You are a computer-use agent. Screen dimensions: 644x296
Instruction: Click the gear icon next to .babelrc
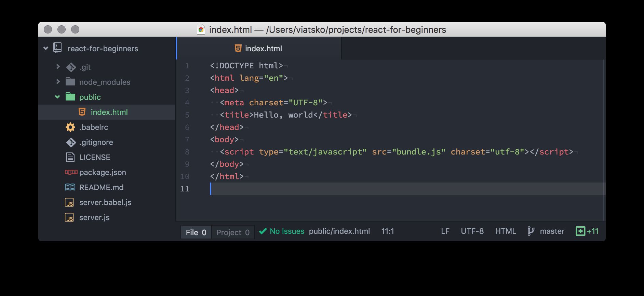pyautogui.click(x=70, y=127)
